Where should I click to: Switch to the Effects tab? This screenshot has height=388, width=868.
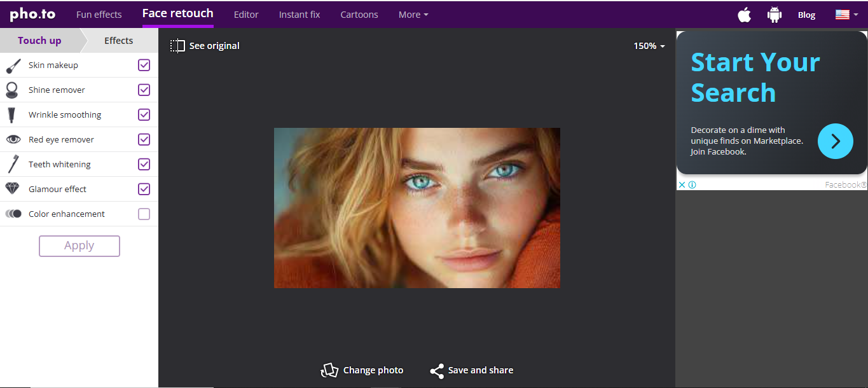(x=118, y=40)
